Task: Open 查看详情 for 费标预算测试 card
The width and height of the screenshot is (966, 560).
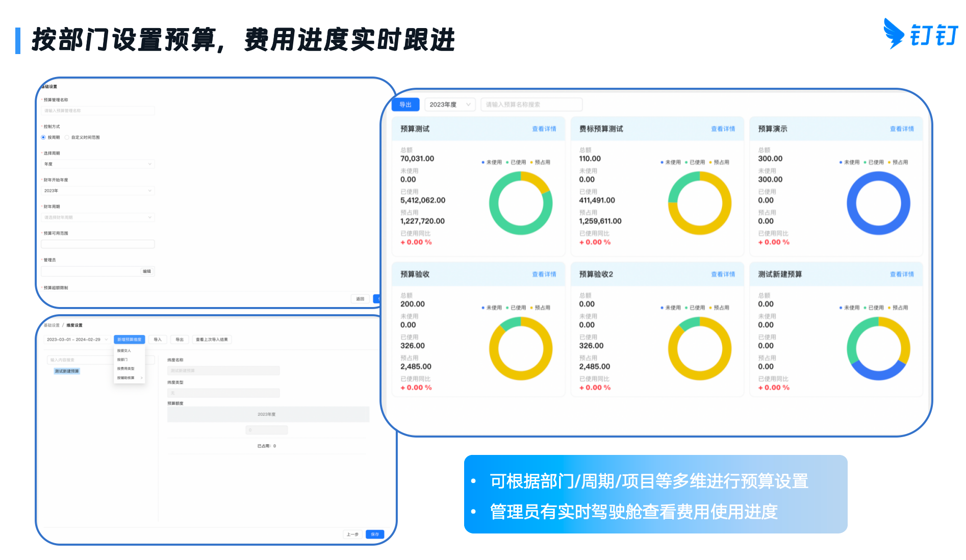Action: pyautogui.click(x=723, y=129)
